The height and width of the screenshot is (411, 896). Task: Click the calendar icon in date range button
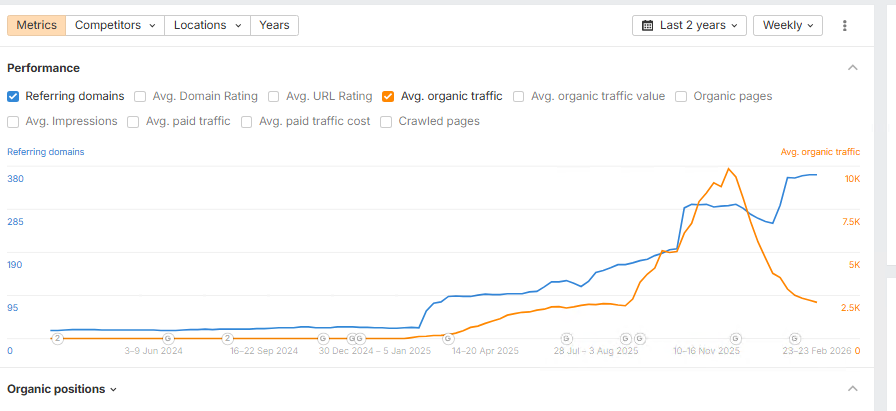[647, 25]
